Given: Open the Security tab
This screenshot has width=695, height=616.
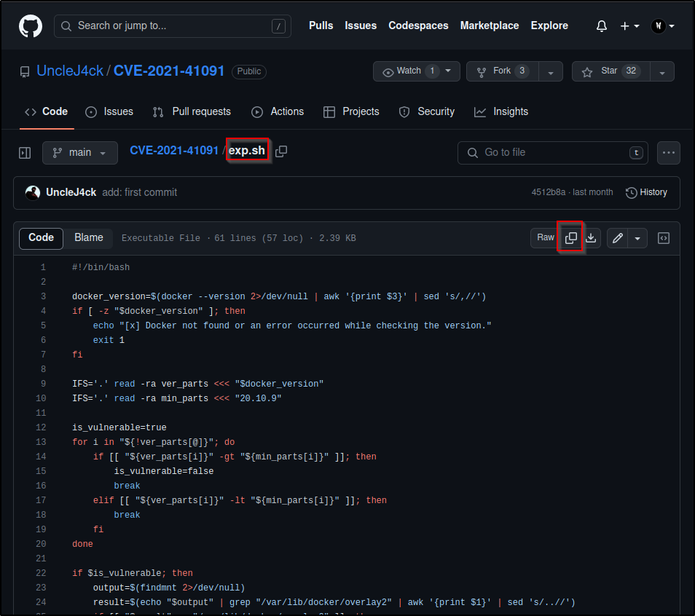Looking at the screenshot, I should click(427, 111).
